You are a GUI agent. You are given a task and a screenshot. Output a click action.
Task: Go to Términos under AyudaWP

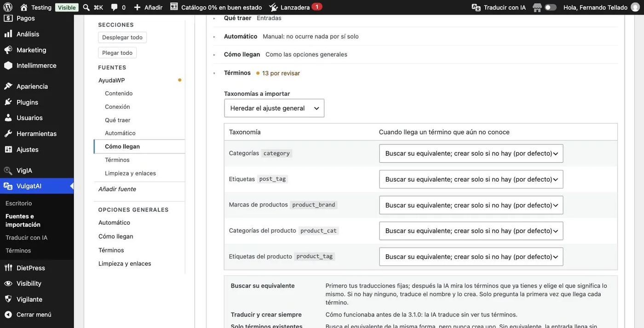[x=117, y=160]
